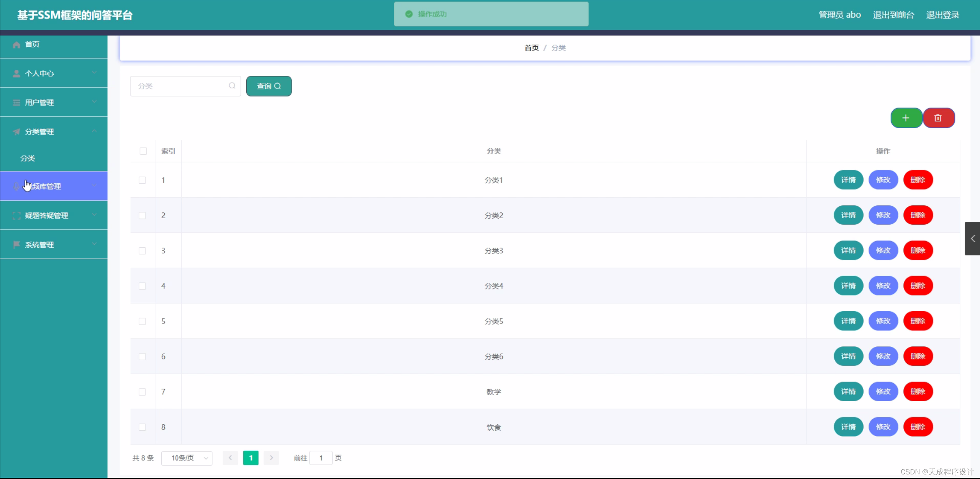
Task: Click the green plus add button
Action: [x=906, y=118]
